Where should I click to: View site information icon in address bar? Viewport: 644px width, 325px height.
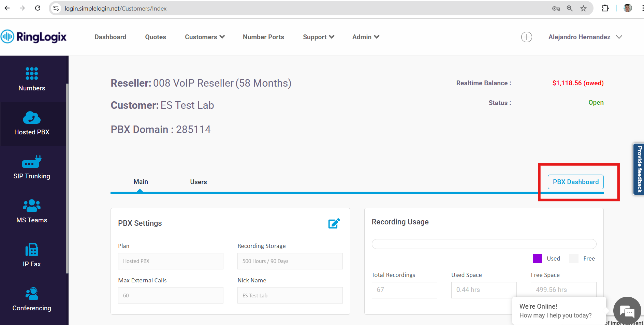[x=56, y=8]
